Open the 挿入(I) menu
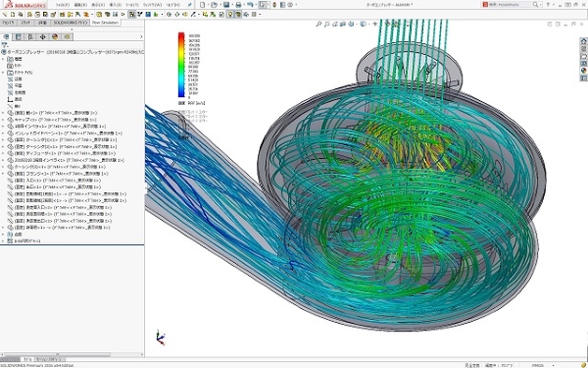The height and width of the screenshot is (368, 588). tap(115, 5)
